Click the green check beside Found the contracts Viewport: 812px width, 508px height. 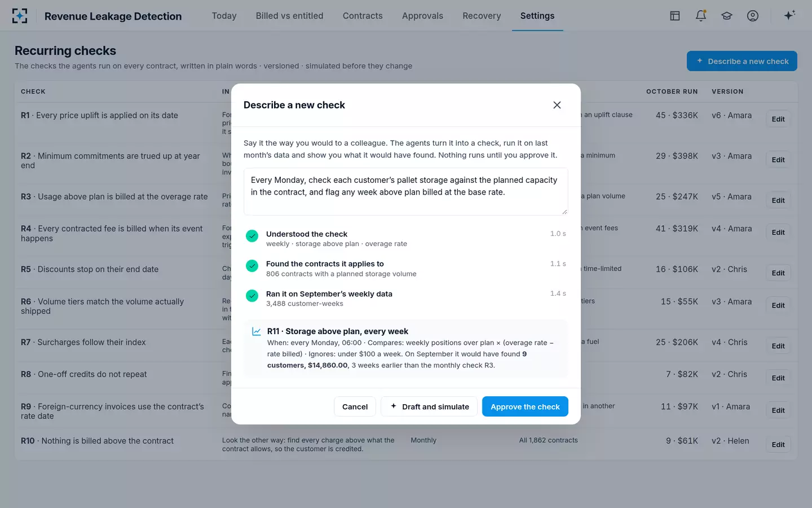point(252,266)
